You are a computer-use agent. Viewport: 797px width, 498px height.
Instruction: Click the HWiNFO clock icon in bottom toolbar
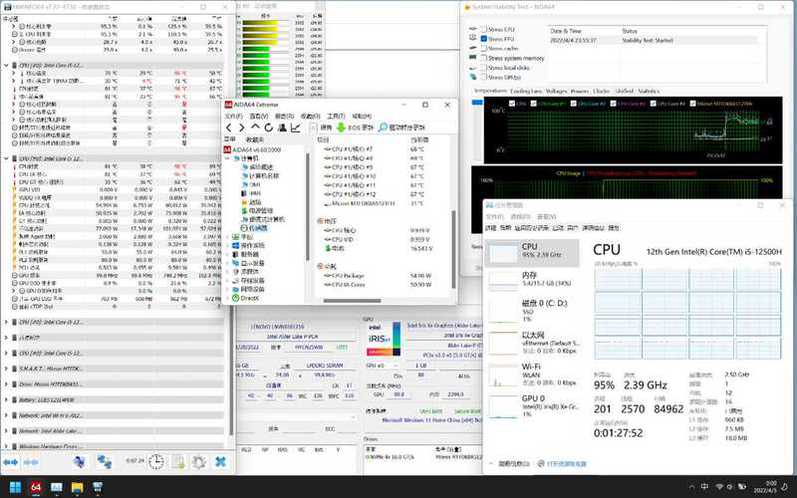pos(157,461)
